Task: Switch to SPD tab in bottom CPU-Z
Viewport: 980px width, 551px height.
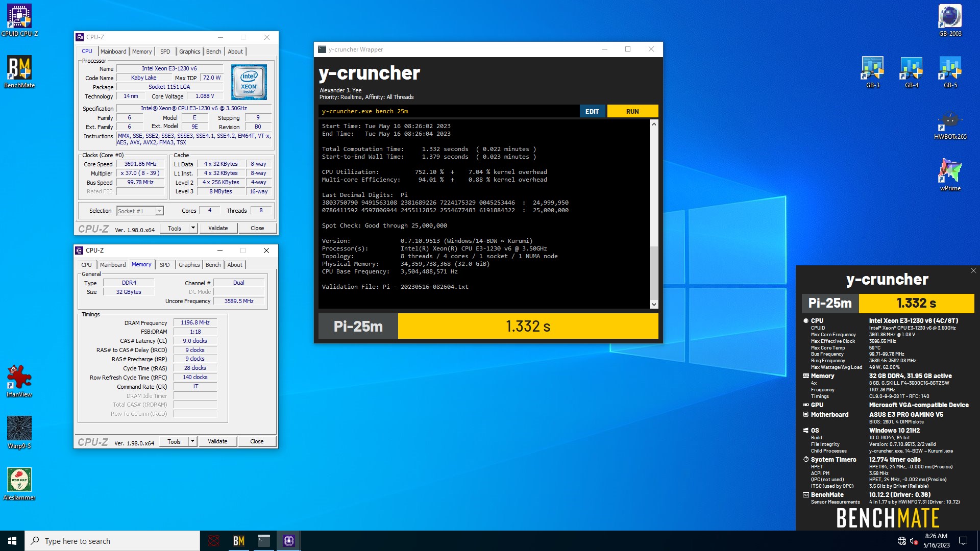Action: tap(165, 265)
